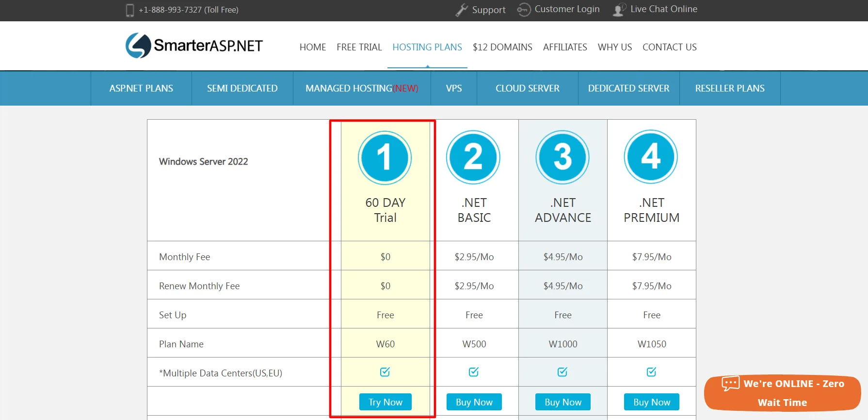Start Live Chat Online
Image resolution: width=868 pixels, height=420 pixels.
tap(664, 9)
